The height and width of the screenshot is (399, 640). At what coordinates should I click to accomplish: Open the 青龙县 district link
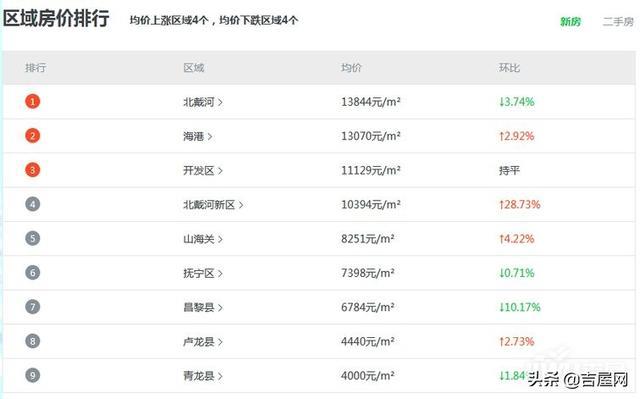[203, 376]
